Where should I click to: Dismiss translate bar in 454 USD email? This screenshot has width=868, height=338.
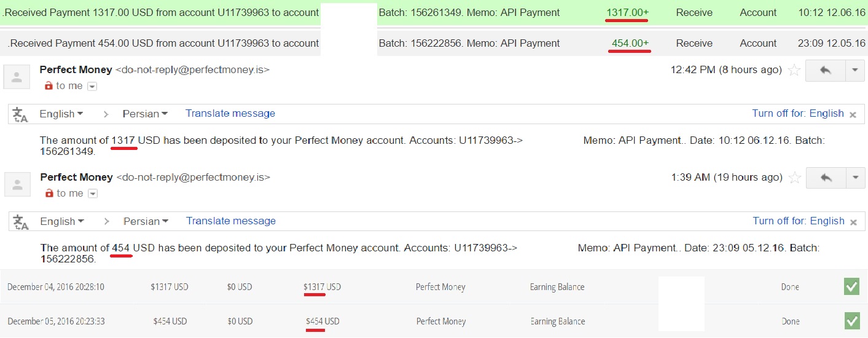click(853, 222)
